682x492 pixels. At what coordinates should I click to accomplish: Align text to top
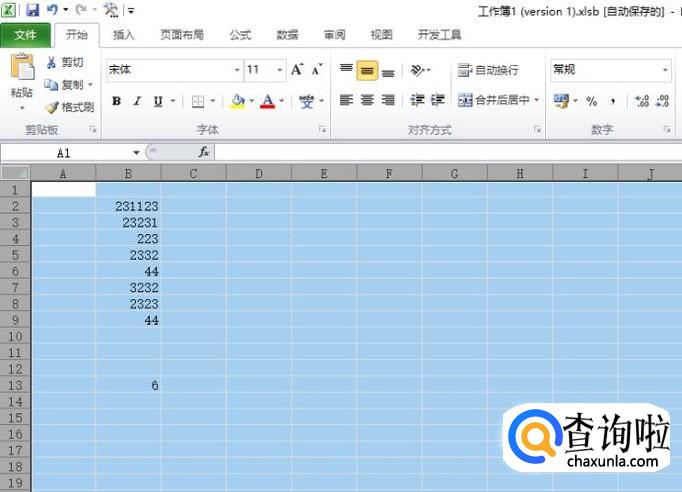(x=346, y=70)
